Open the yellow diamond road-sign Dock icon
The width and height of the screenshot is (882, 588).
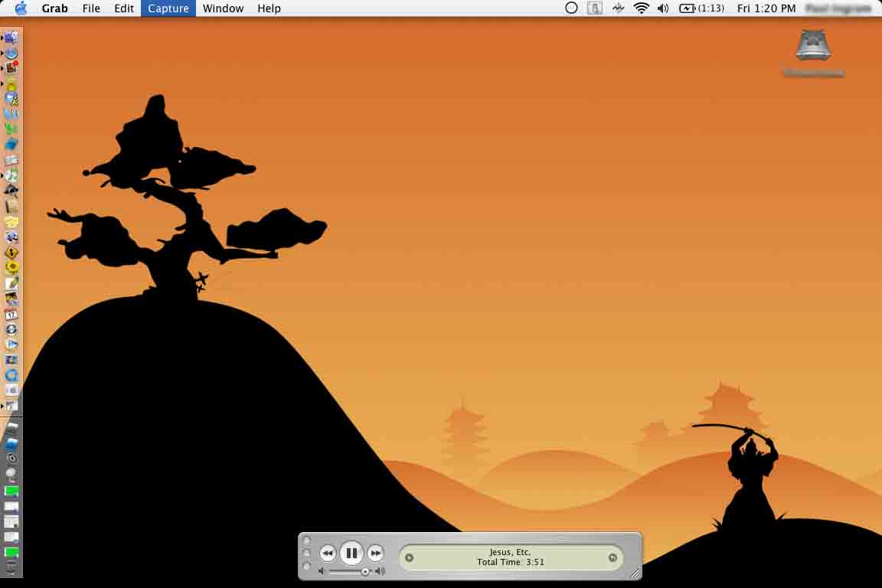(11, 253)
